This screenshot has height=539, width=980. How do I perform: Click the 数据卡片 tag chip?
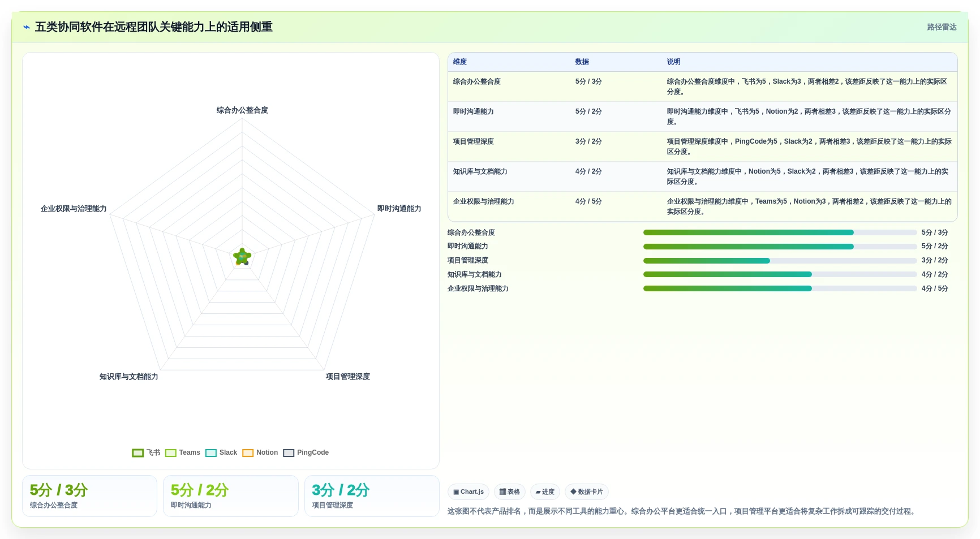[587, 491]
